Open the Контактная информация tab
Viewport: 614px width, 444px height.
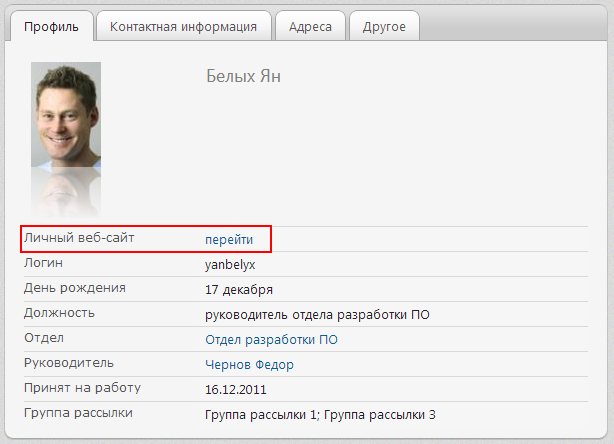184,26
